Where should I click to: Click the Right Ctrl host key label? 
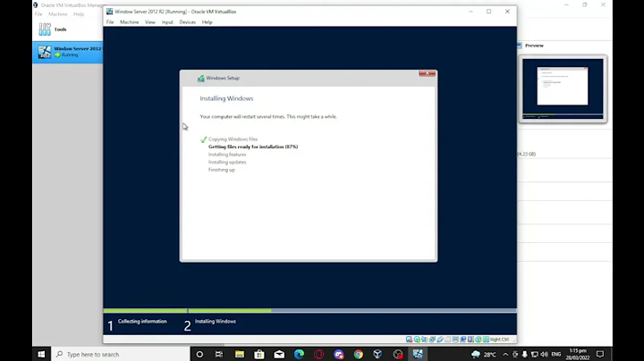click(499, 340)
